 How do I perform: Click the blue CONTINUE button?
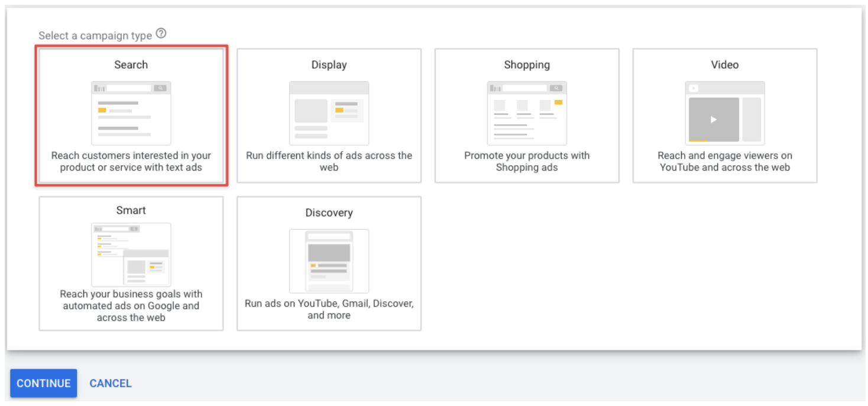point(44,384)
